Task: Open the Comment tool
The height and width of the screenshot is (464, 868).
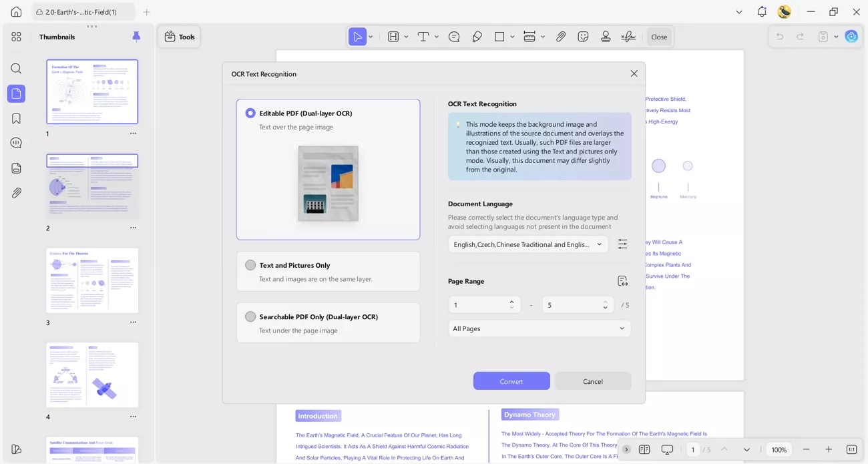Action: (x=454, y=37)
